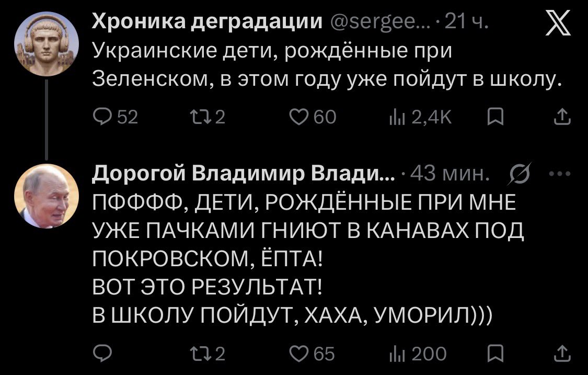Open the three-dot menu on reply
The image size is (588, 375).
pos(562,174)
